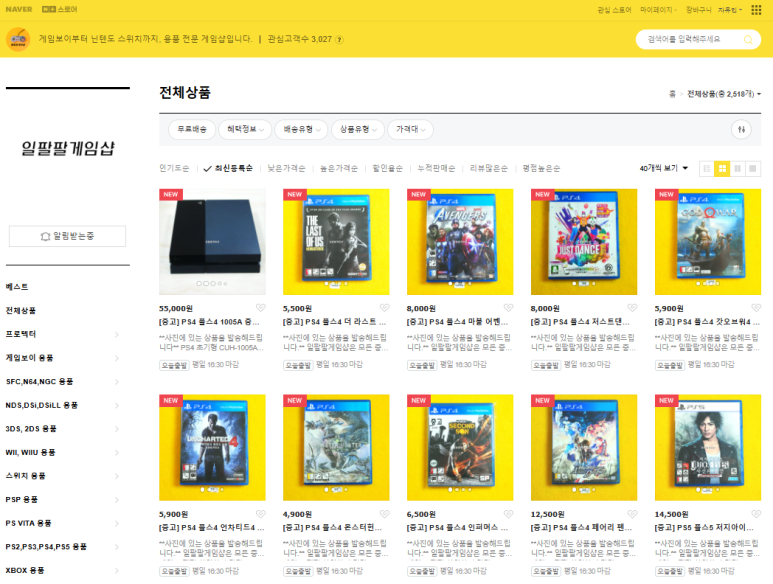
Task: Toggle the 알림받는중 notification button
Action: [68, 236]
